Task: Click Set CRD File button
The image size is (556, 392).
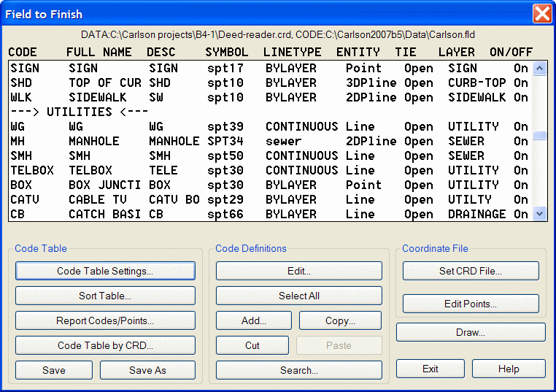Action: 471,271
